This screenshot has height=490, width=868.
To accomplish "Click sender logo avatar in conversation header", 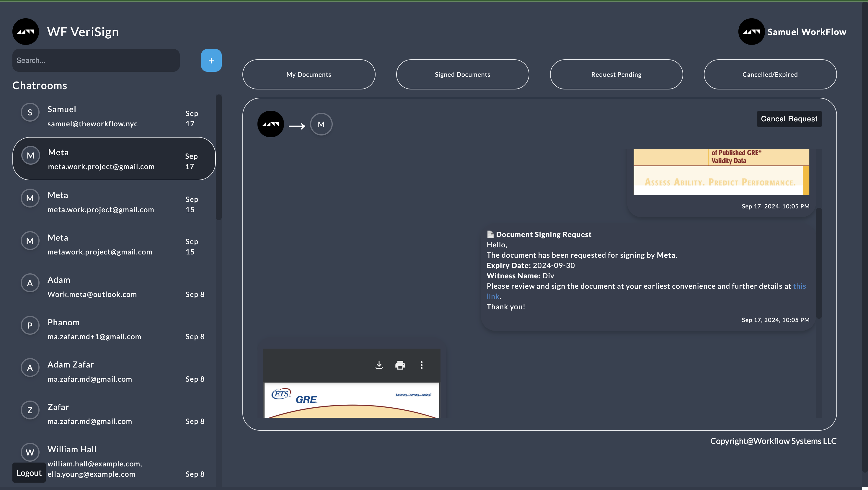I will tap(270, 124).
